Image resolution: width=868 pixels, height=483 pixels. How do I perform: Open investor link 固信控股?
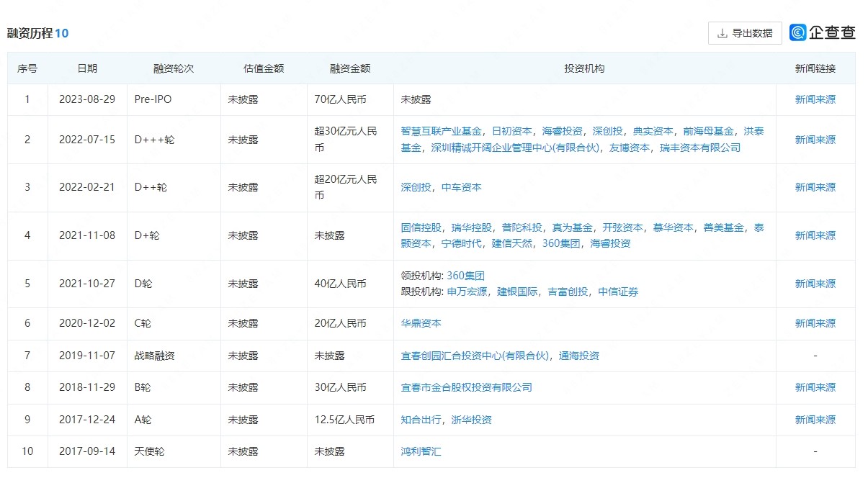pyautogui.click(x=421, y=227)
